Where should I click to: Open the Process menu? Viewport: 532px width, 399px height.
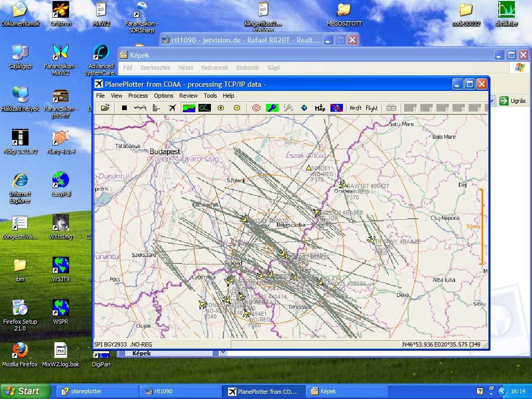point(138,96)
